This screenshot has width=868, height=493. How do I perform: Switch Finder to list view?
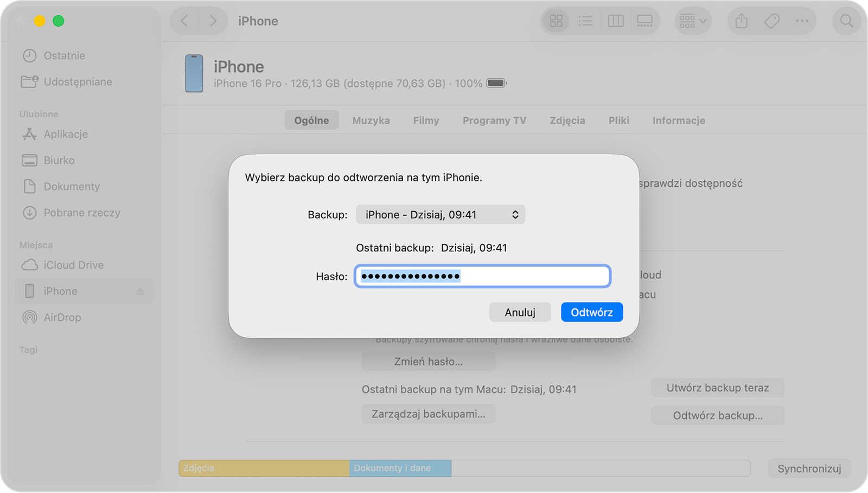click(585, 21)
